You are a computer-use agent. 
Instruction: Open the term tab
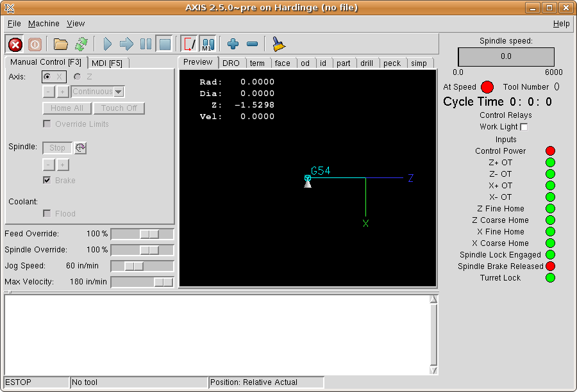257,63
